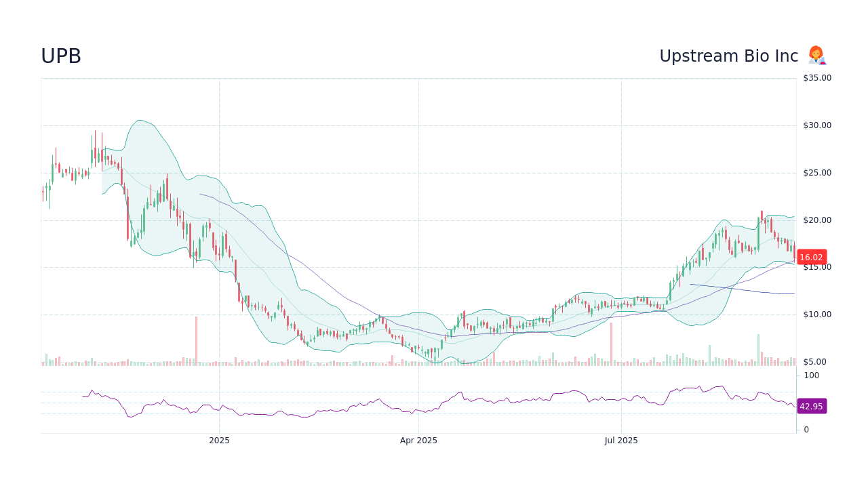Switch to the Upstream Bio Inc header

coord(728,56)
